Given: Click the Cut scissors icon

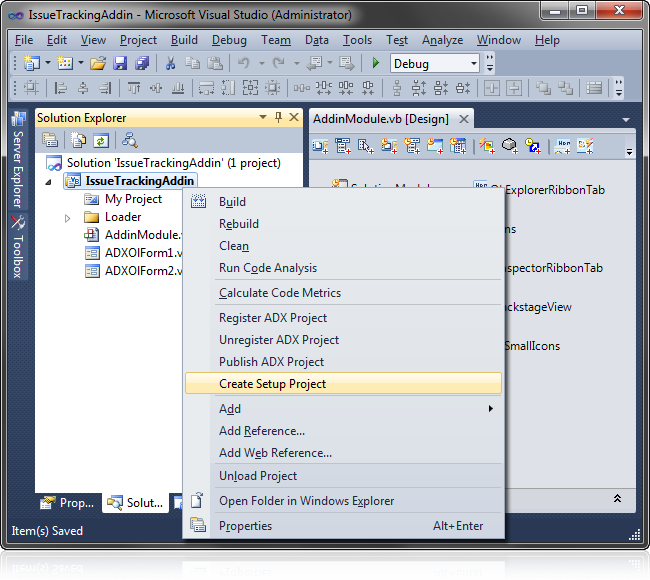Looking at the screenshot, I should 170,63.
